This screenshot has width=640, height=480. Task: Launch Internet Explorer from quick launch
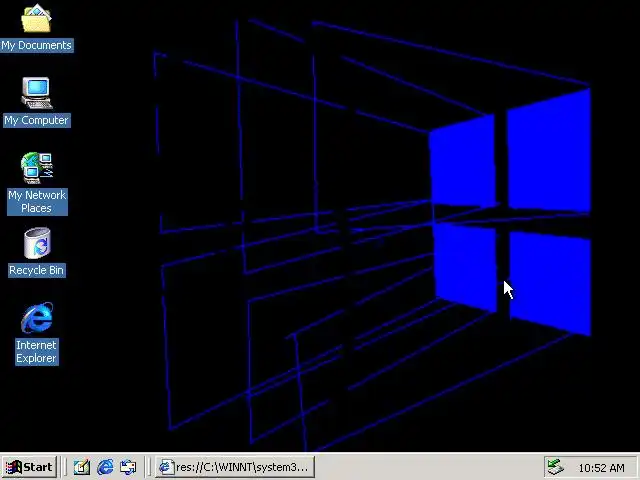tap(105, 467)
